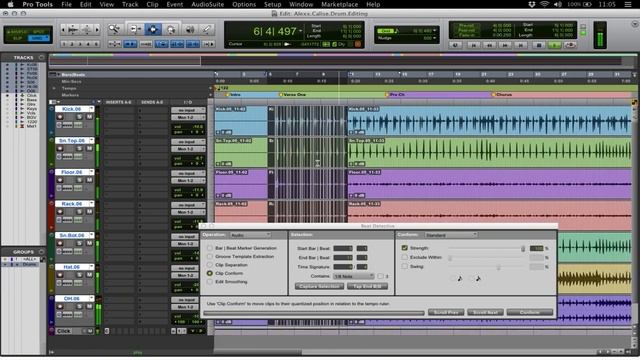Click go to end transport button
The width and height of the screenshot is (640, 360).
coord(521,45)
